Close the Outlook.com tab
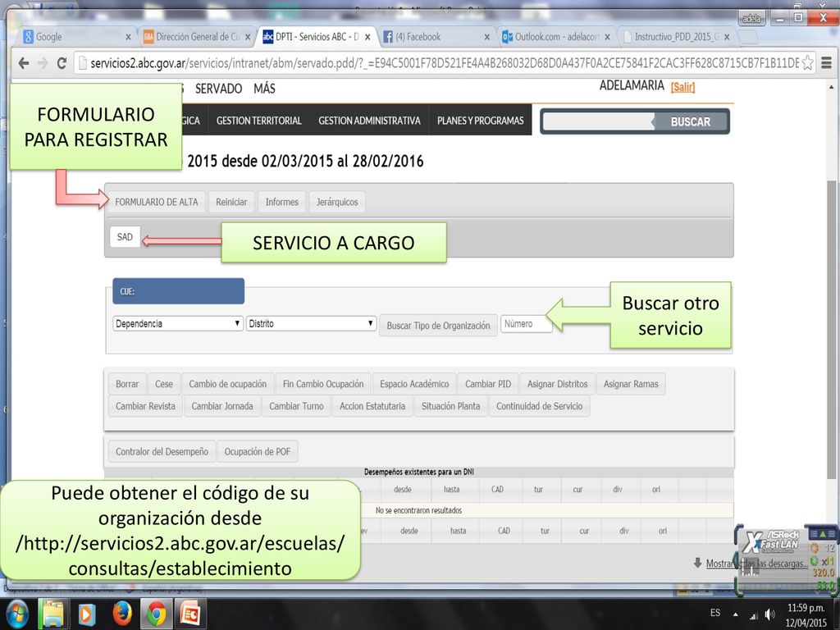This screenshot has width=840, height=630. click(x=607, y=37)
